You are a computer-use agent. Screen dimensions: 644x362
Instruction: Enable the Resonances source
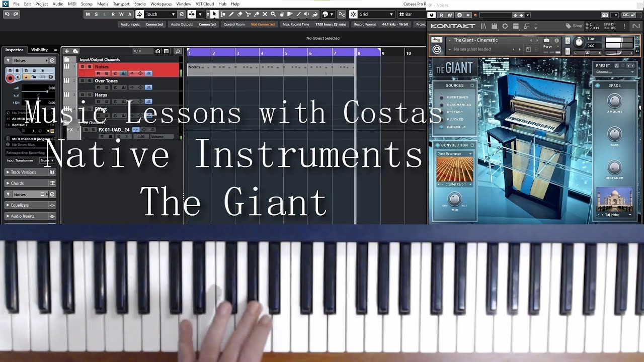442,105
